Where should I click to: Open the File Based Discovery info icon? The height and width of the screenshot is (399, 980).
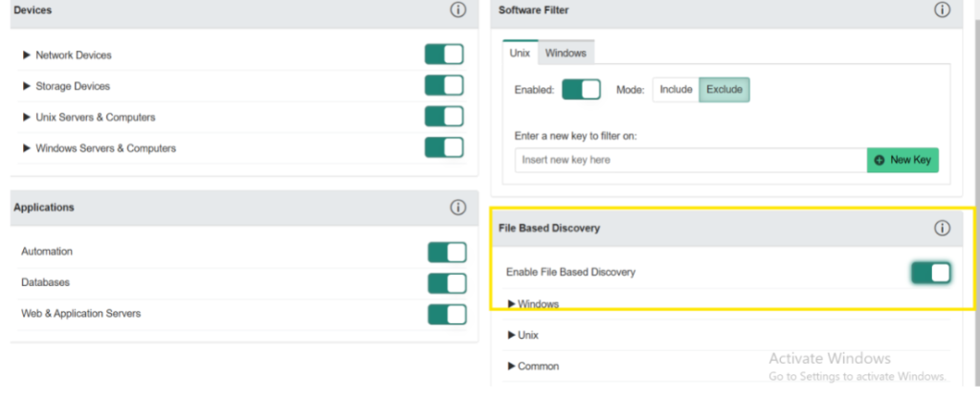pos(942,228)
